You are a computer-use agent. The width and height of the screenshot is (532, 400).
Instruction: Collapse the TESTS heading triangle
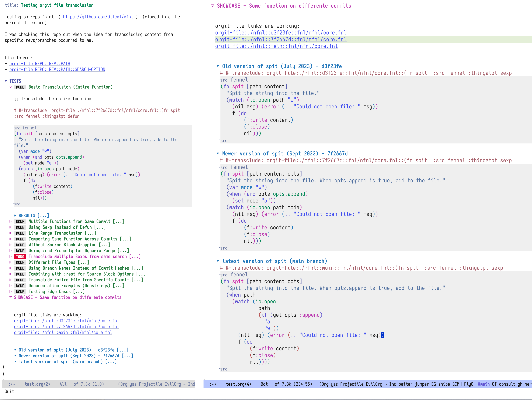6,81
